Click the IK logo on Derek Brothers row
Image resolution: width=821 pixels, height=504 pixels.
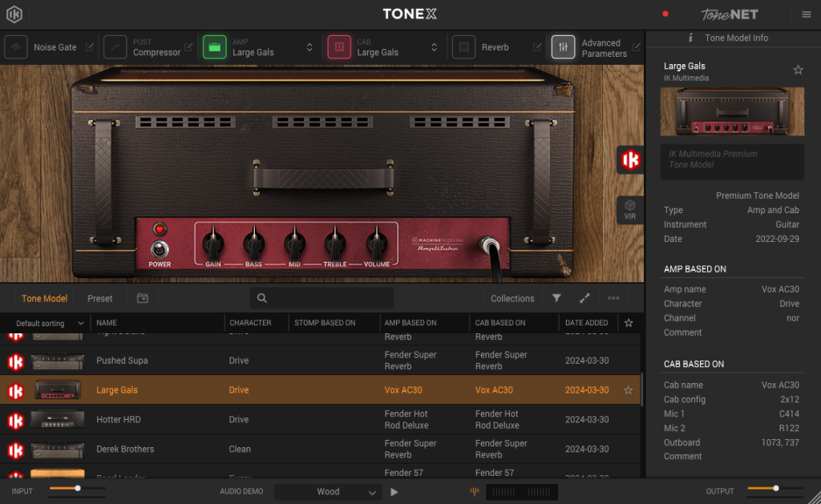point(16,450)
